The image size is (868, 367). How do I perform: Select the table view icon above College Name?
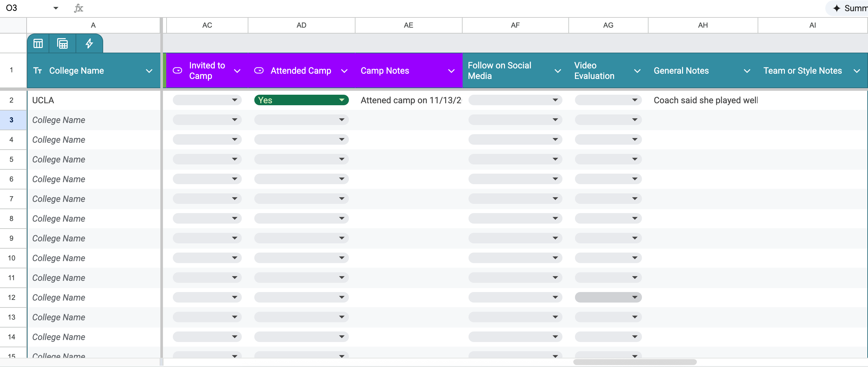pos(38,43)
